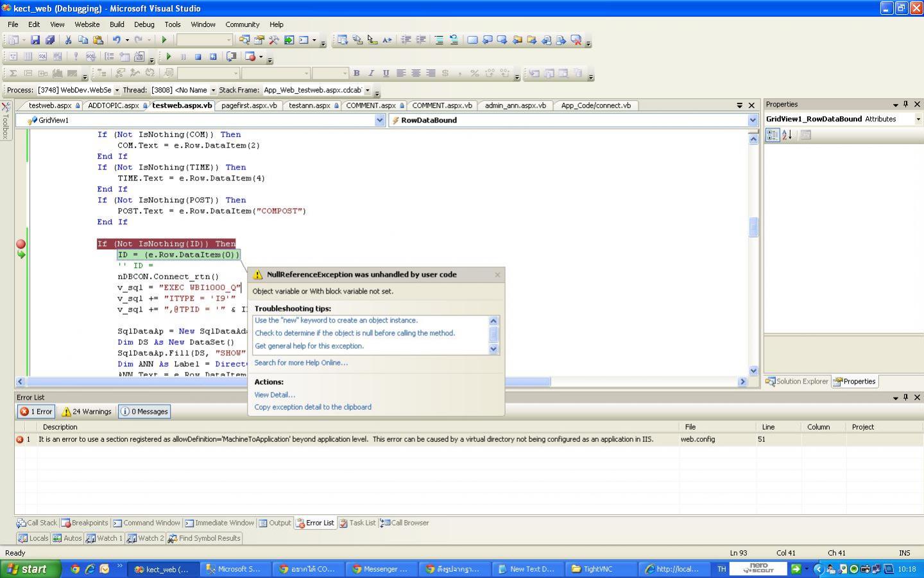Open the GridView1_RowDataBound object dropdown in Properties
This screenshot has width=924, height=578.
pyautogui.click(x=918, y=119)
